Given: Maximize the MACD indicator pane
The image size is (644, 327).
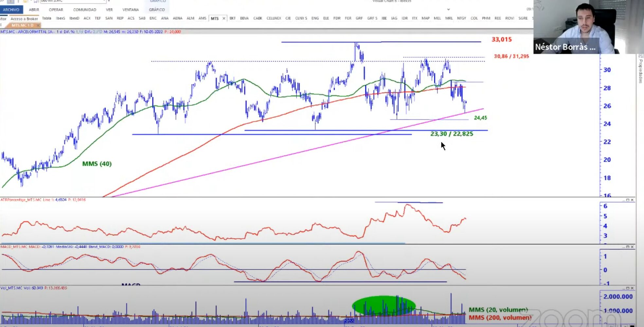Looking at the screenshot, I should pyautogui.click(x=628, y=247).
